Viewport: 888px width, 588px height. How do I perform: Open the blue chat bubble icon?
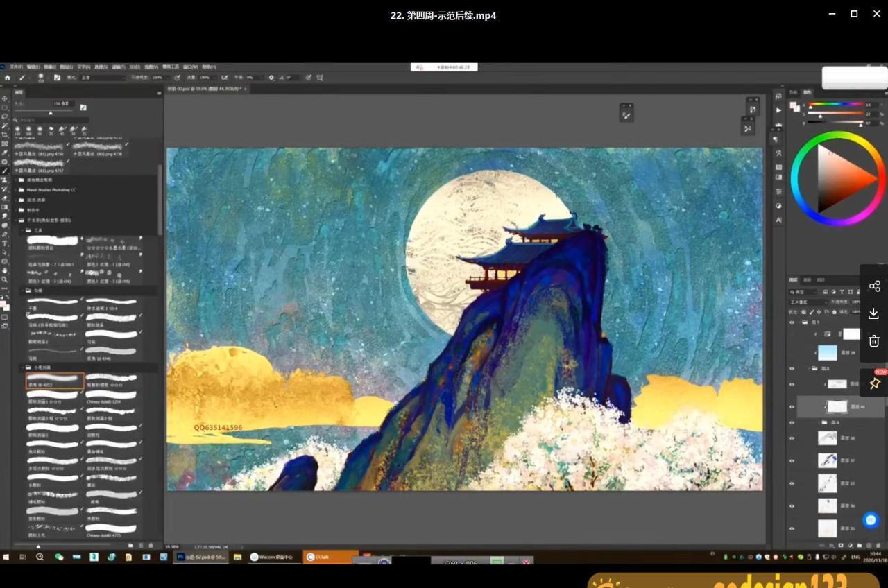[871, 519]
